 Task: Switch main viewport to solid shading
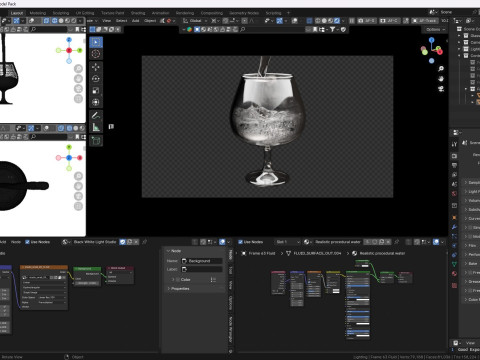point(324,21)
